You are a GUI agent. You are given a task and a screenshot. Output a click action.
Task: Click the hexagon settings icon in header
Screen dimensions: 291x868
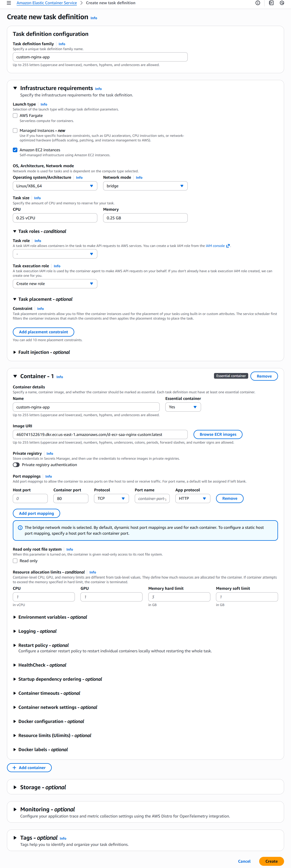pos(282,3)
